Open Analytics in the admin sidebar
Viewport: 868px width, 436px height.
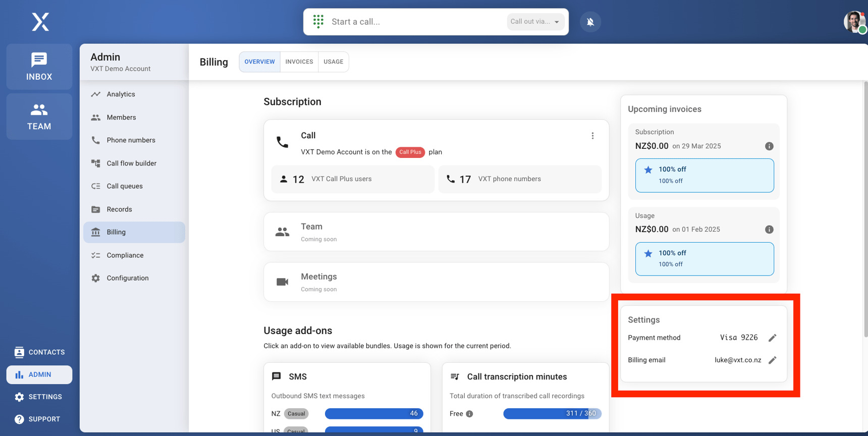[121, 94]
